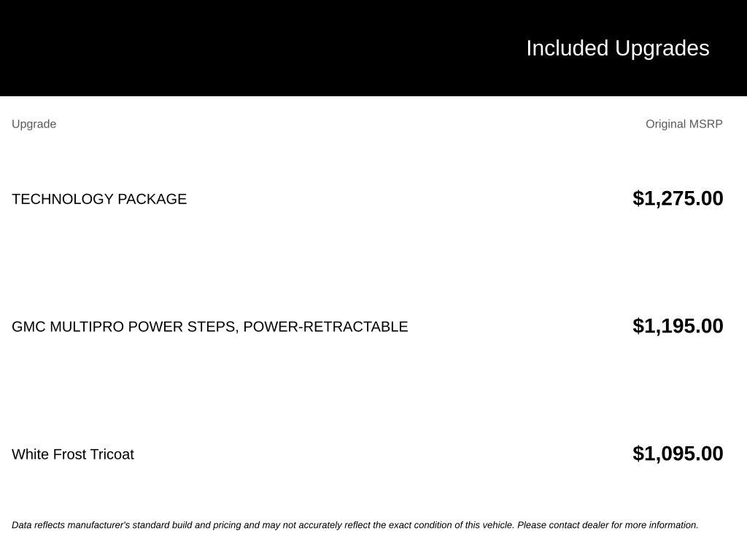
Task: Select the White Frost Tricoat upgrade
Action: coord(73,454)
